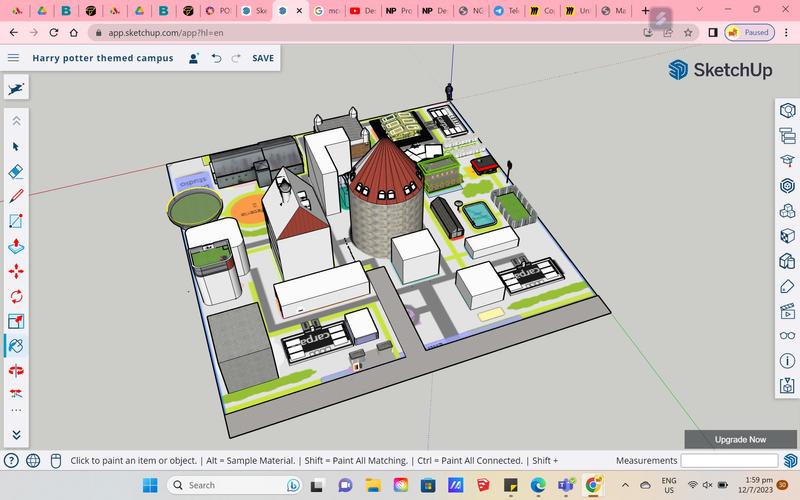800x500 pixels.
Task: Open the hamburger main menu
Action: click(13, 58)
